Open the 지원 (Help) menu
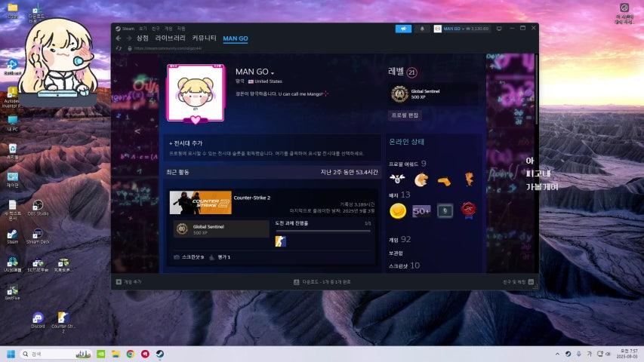 pyautogui.click(x=181, y=29)
